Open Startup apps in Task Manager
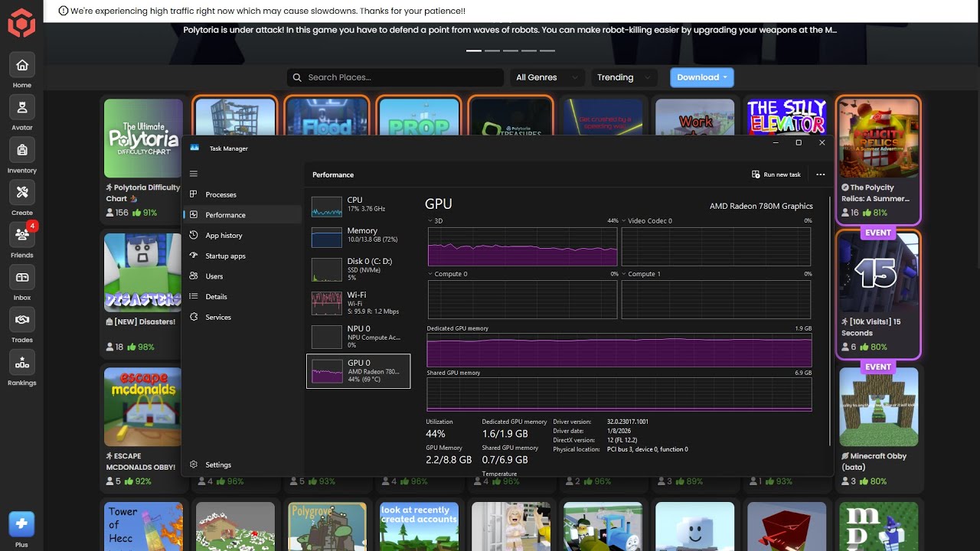 point(242,256)
